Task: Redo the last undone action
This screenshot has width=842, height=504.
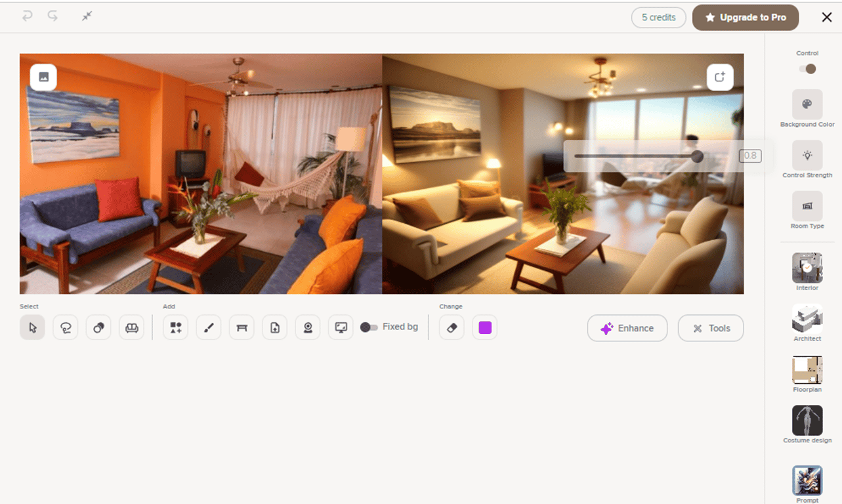Action: [53, 16]
